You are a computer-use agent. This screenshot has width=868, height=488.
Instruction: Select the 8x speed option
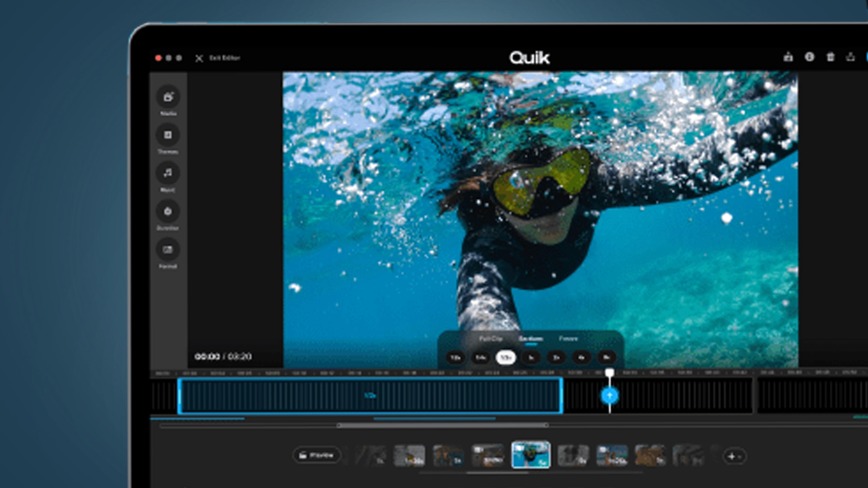point(607,358)
